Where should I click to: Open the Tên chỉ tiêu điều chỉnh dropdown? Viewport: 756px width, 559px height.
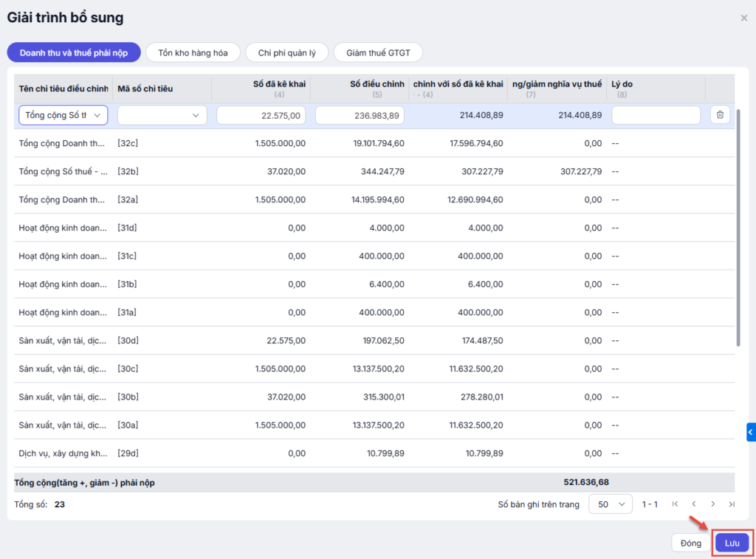click(x=63, y=115)
